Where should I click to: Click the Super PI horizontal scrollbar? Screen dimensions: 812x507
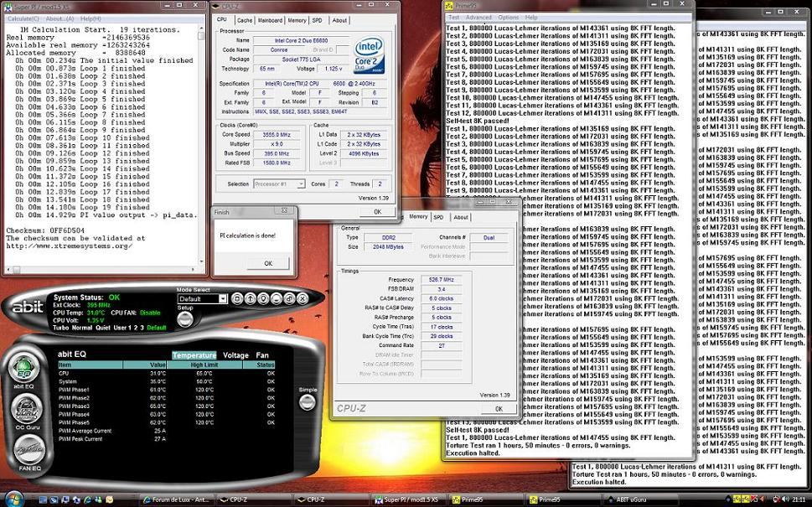(101, 270)
